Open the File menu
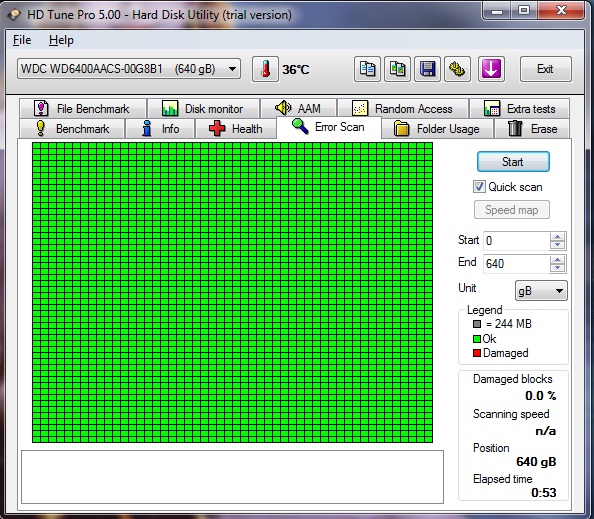Viewport: 594px width, 519px height. pyautogui.click(x=22, y=40)
